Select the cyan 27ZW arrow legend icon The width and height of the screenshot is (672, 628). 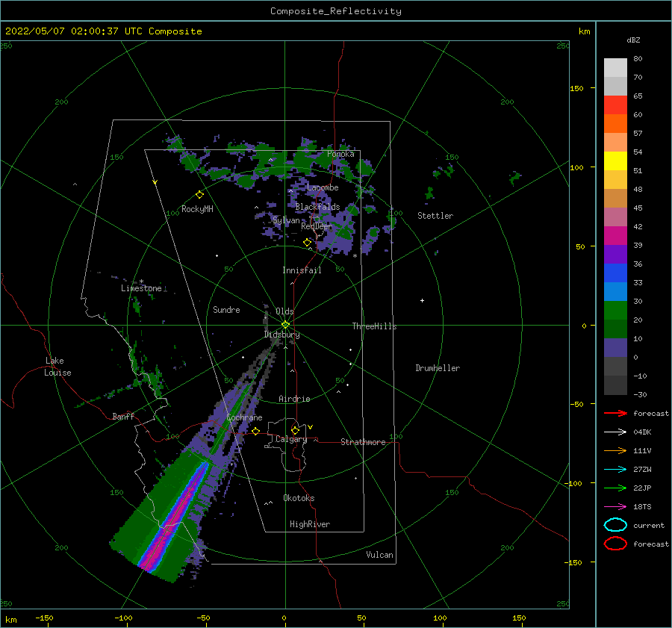click(x=615, y=470)
